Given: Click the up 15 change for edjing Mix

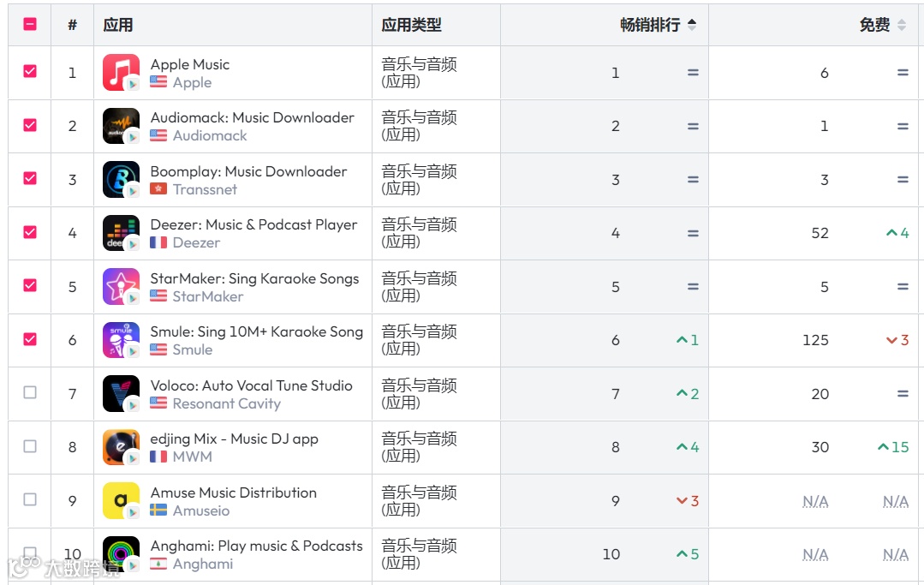Looking at the screenshot, I should point(893,447).
